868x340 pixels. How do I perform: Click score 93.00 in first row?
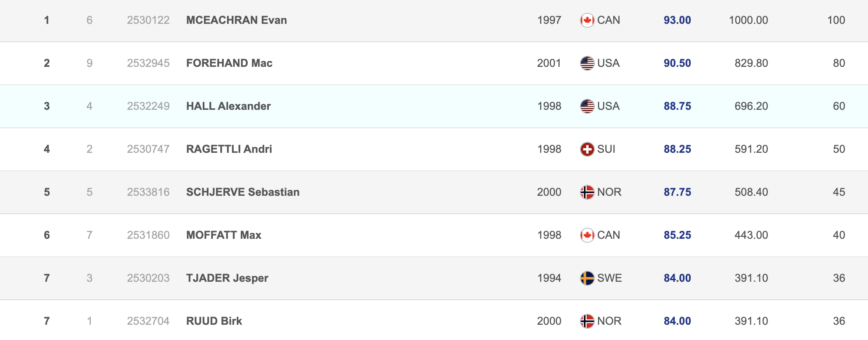click(x=677, y=20)
